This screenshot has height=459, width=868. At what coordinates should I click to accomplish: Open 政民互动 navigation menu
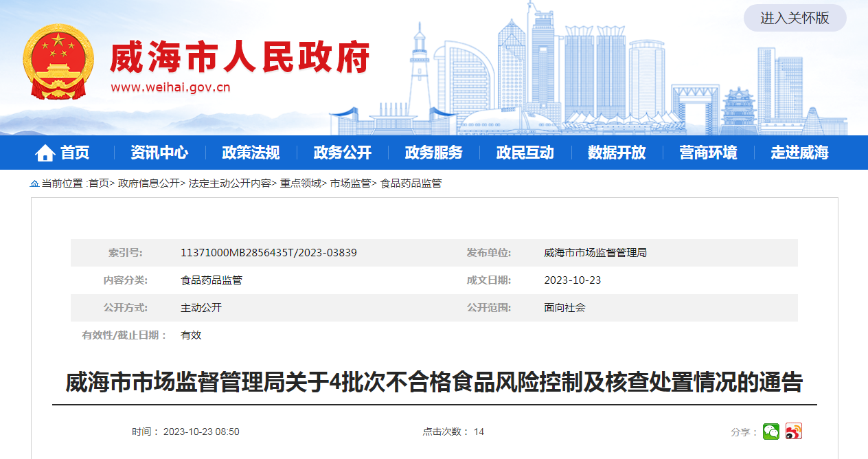tap(525, 153)
